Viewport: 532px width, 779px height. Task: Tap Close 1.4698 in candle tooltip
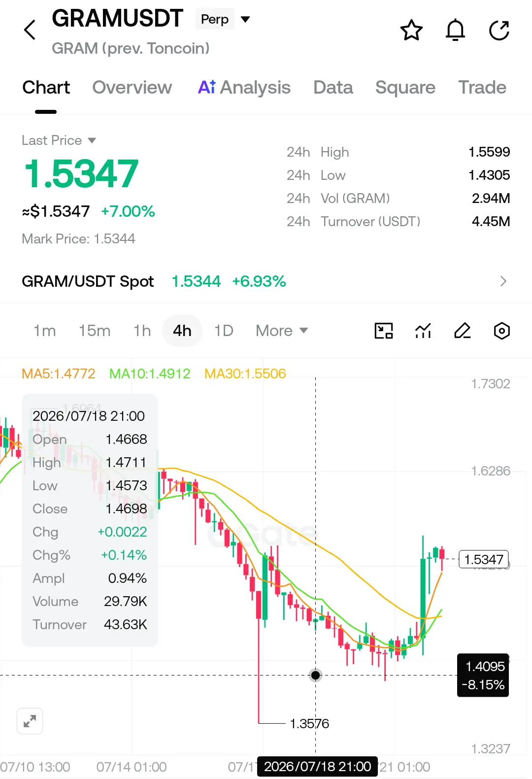[90, 508]
